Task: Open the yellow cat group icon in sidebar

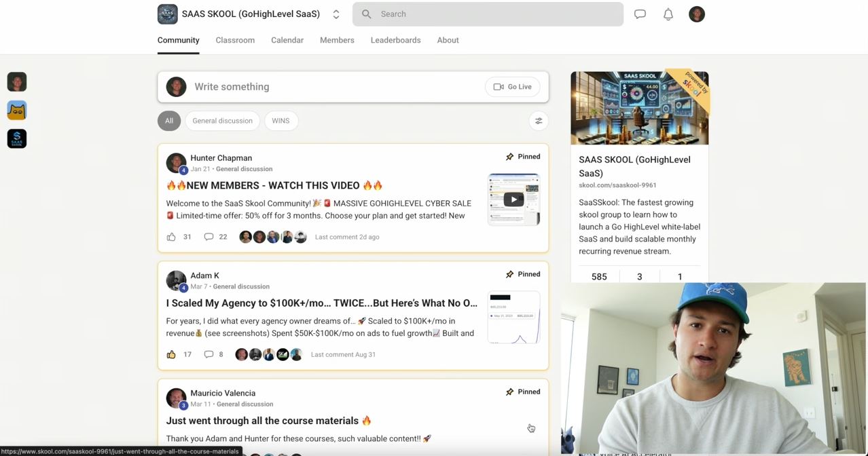Action: pos(17,110)
